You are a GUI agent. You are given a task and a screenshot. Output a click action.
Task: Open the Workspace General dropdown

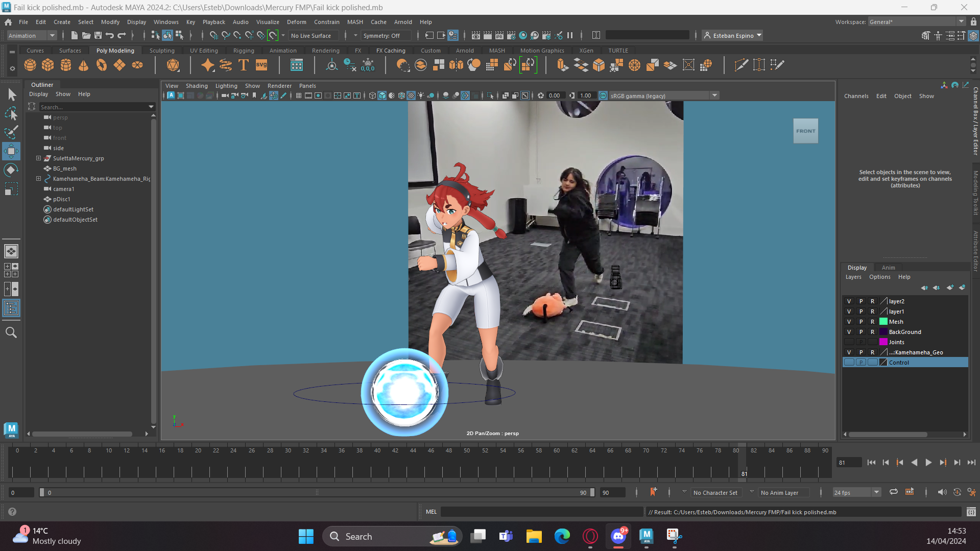coord(917,21)
